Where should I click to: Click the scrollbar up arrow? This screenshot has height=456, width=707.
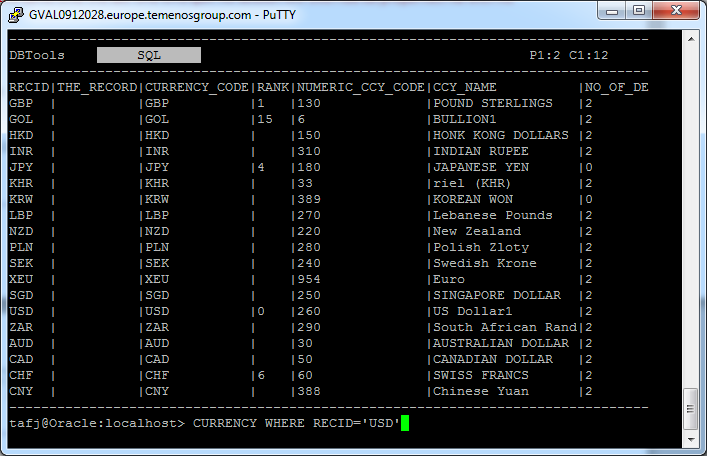click(691, 39)
